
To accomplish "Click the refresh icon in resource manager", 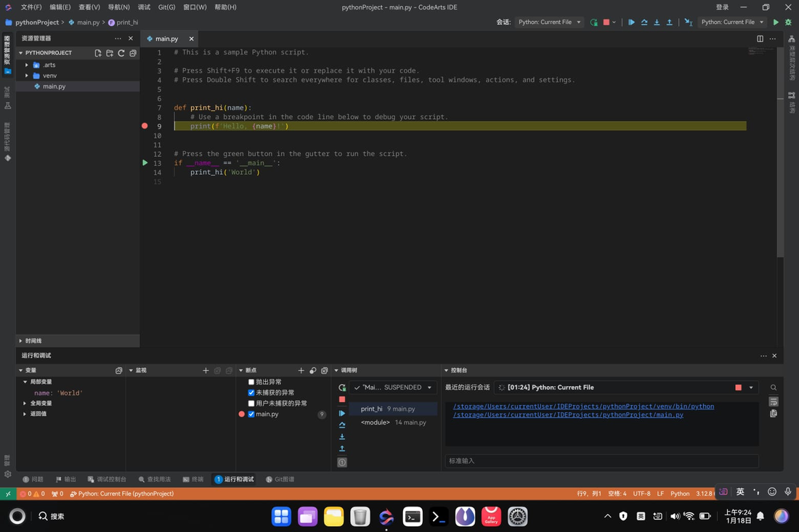I will tap(121, 52).
